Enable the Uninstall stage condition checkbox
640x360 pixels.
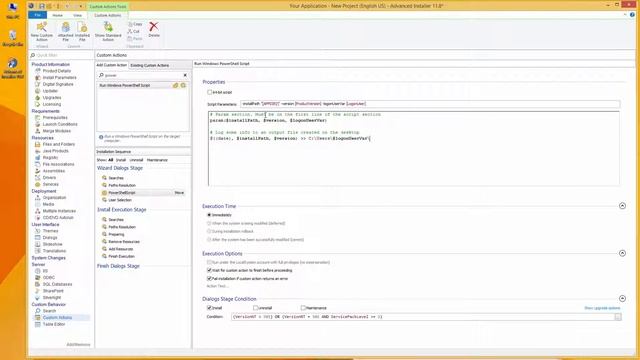[256, 308]
